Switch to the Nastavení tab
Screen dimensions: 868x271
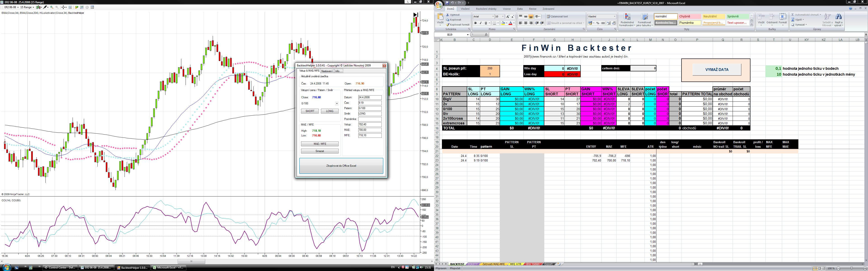[x=326, y=71]
